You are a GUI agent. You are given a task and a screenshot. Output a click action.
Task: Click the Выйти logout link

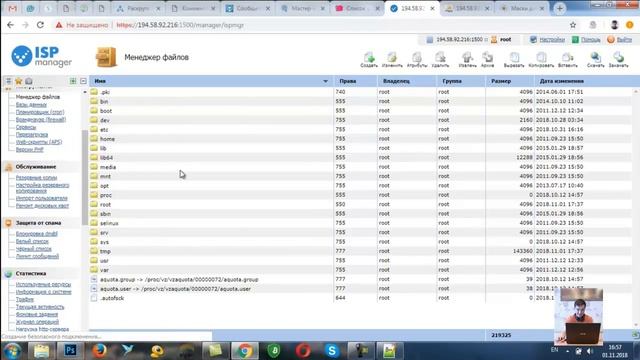624,40
